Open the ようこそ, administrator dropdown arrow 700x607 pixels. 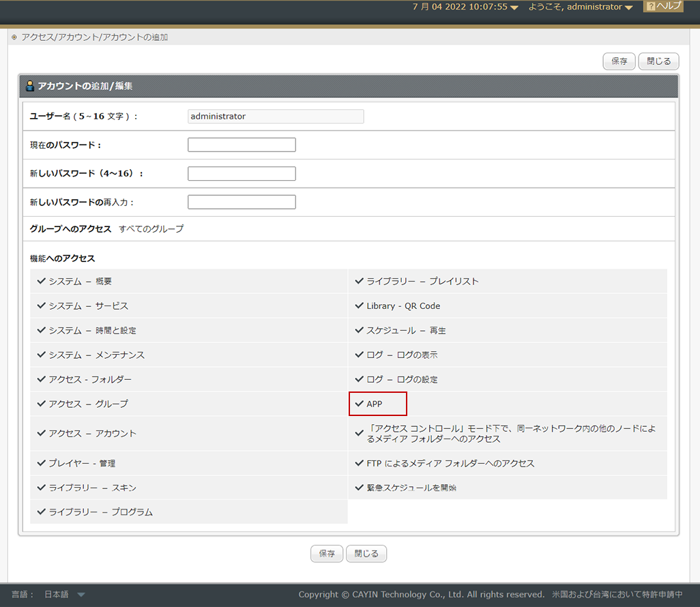[x=628, y=8]
